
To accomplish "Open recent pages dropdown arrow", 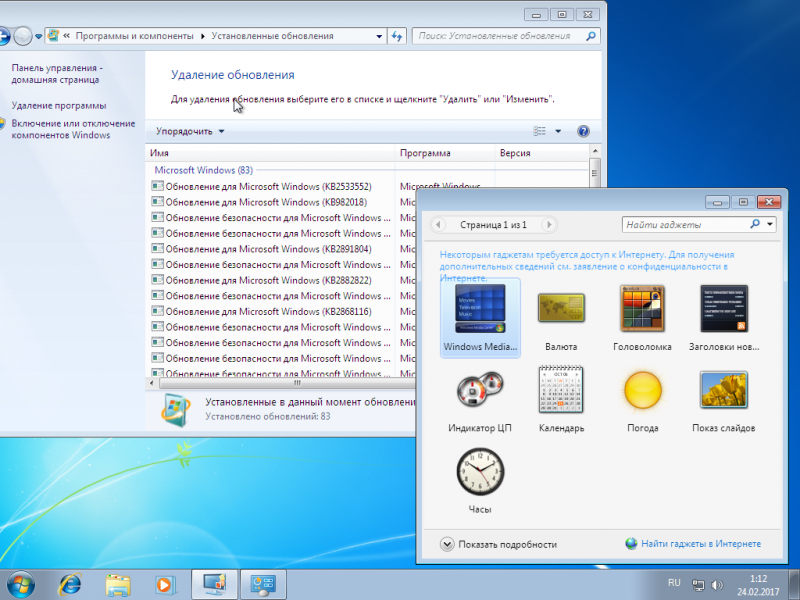I will 38,37.
